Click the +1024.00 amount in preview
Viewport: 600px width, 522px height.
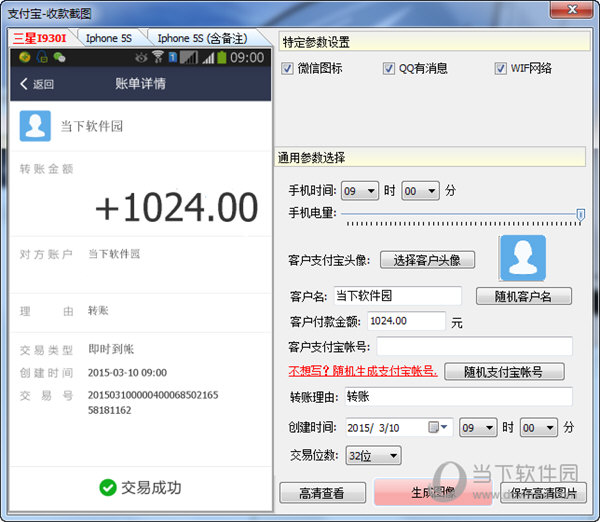(176, 207)
